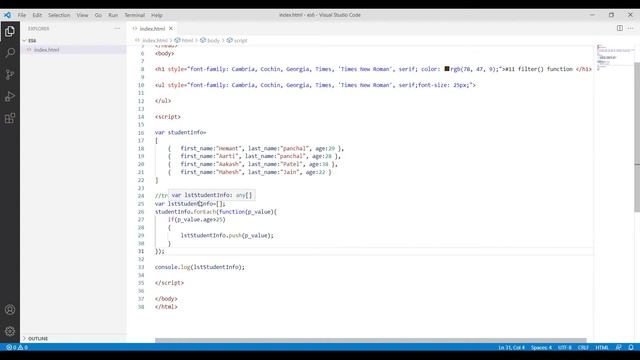Open the Search view in activity bar
640x360 pixels.
coord(10,53)
